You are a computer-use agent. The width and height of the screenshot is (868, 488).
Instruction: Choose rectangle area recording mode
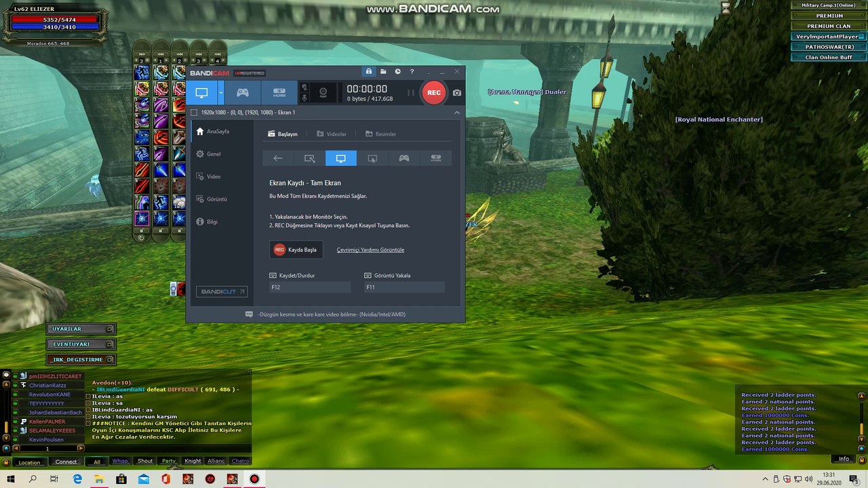coord(310,158)
